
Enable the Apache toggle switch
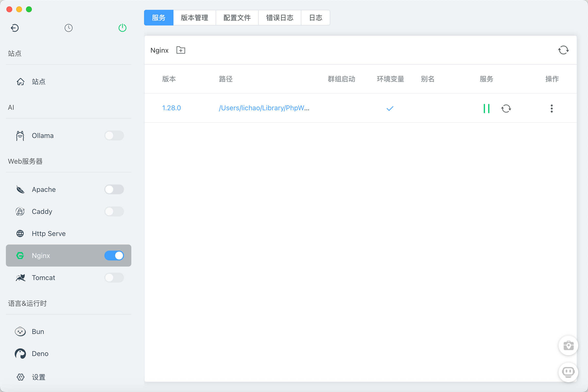[x=114, y=189]
